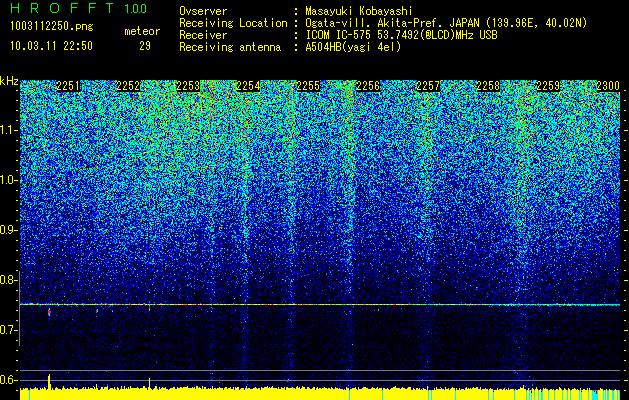
Task: Click the 2258 time marker
Action: coord(488,86)
